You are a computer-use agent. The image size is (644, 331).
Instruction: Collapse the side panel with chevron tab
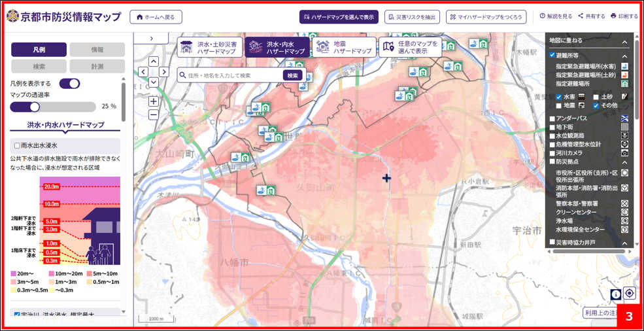(151, 38)
